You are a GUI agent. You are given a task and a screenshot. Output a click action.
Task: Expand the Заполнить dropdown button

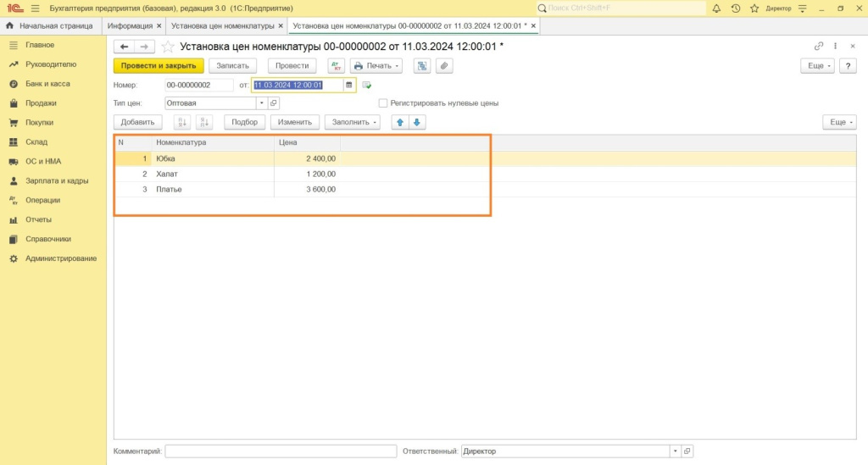(x=353, y=122)
